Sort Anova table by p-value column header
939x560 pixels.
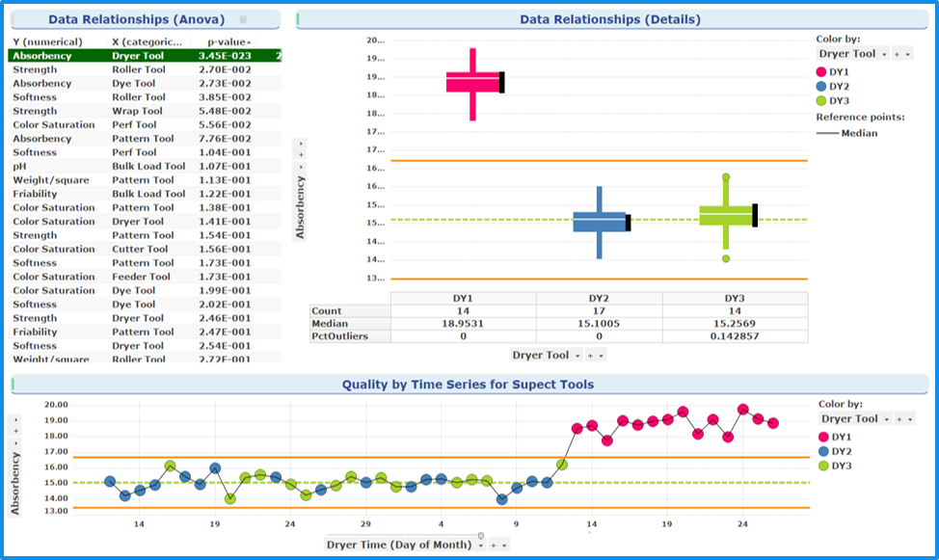click(228, 41)
